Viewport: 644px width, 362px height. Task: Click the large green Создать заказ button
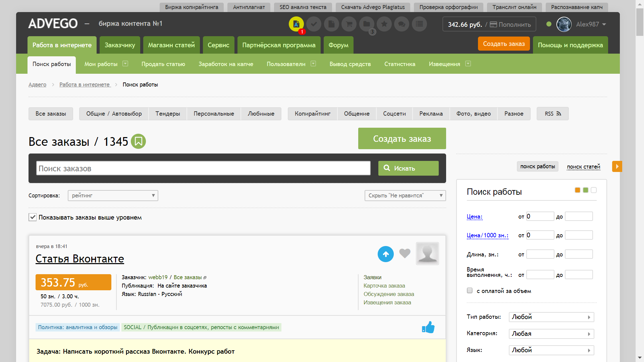coord(402,138)
